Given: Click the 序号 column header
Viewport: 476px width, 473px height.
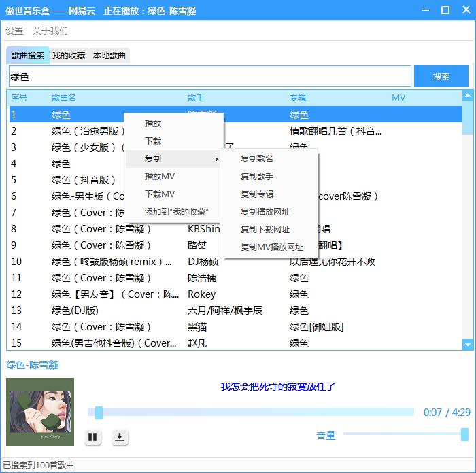Looking at the screenshot, I should click(19, 98).
